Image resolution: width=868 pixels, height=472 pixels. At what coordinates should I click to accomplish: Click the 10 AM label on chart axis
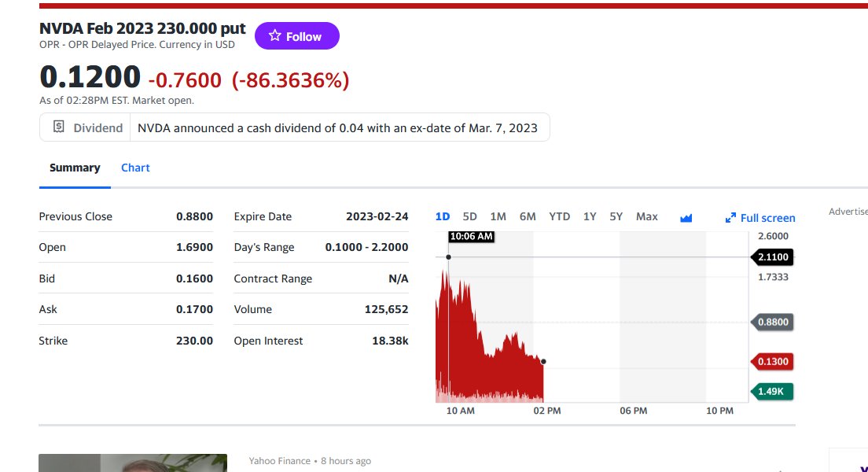pyautogui.click(x=461, y=411)
